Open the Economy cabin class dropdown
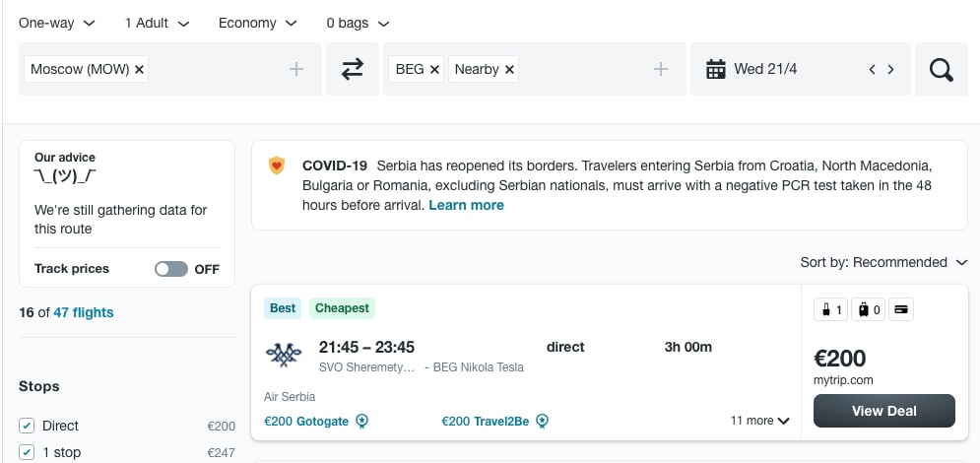Screen dimensions: 980x463 257,23
